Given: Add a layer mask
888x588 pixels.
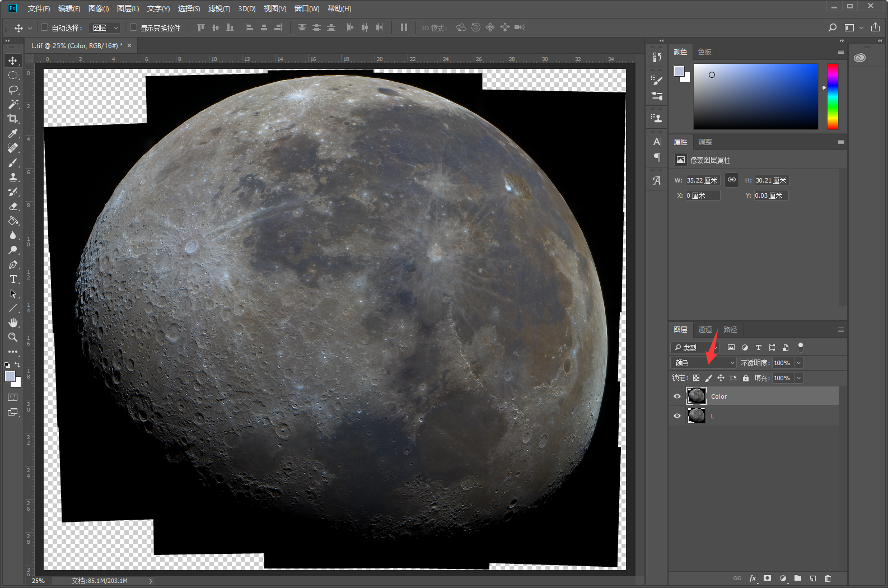Looking at the screenshot, I should click(768, 578).
